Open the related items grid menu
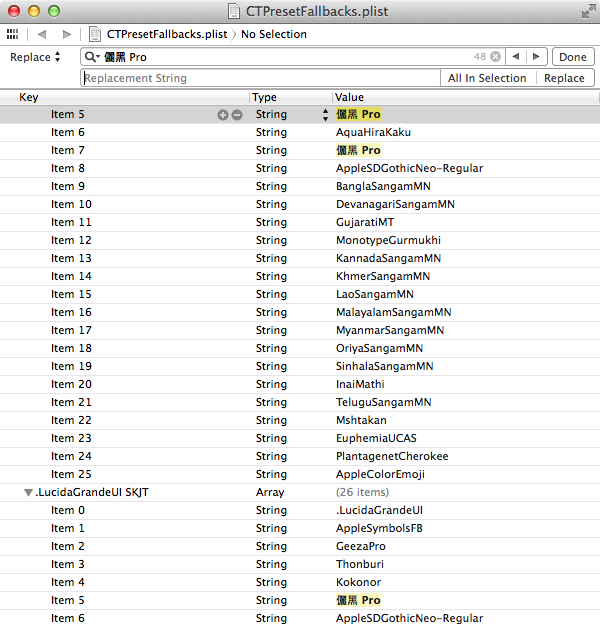 coord(13,34)
